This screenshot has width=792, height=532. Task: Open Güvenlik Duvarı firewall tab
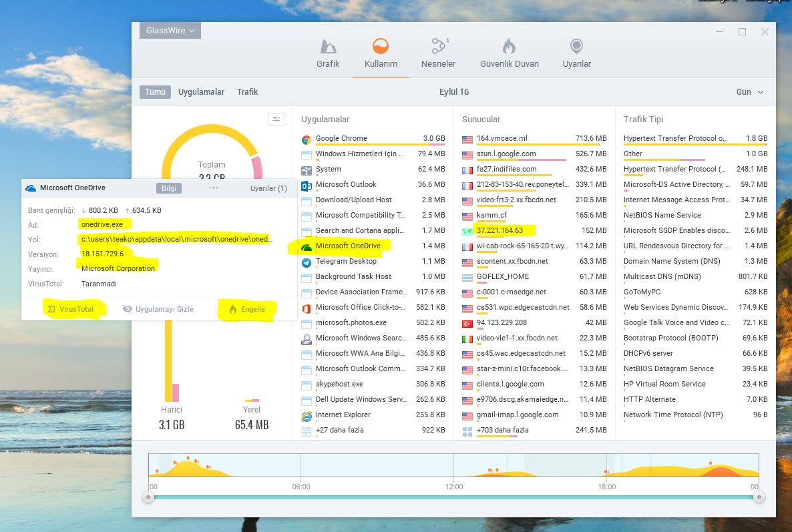(509, 53)
